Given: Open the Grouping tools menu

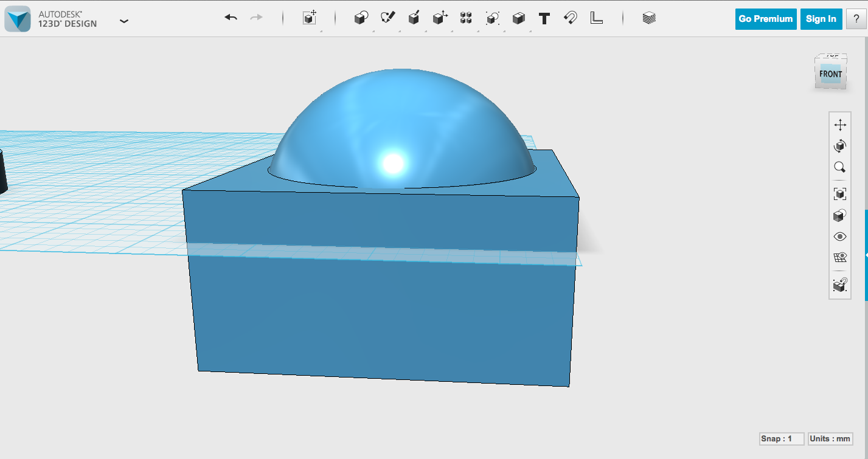Looking at the screenshot, I should tap(492, 18).
